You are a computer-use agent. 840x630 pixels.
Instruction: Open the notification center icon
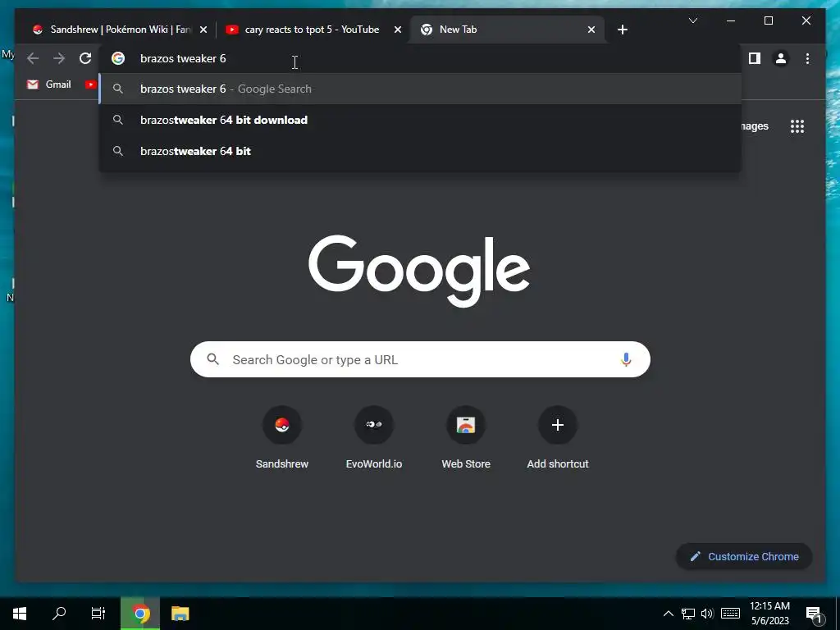pyautogui.click(x=814, y=614)
